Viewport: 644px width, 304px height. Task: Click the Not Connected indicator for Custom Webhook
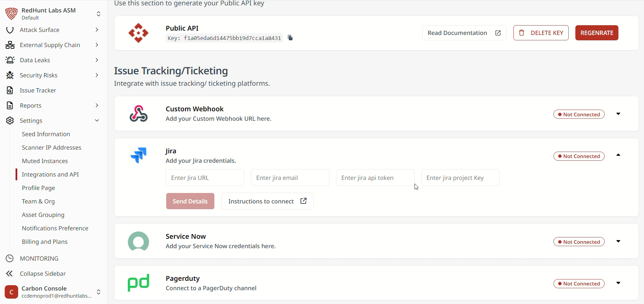(578, 114)
